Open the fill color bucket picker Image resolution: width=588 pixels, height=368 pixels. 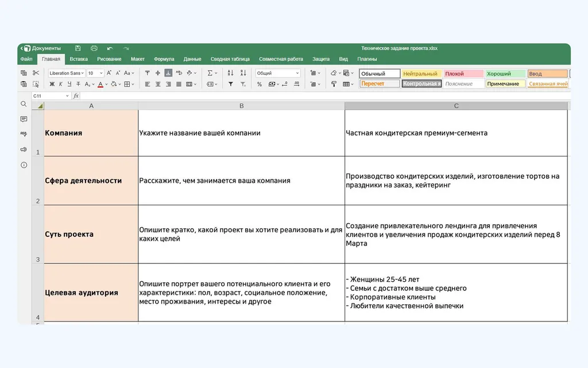click(114, 84)
